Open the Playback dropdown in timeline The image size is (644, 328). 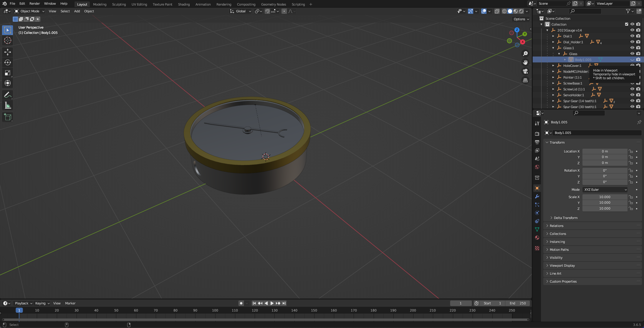(x=24, y=303)
